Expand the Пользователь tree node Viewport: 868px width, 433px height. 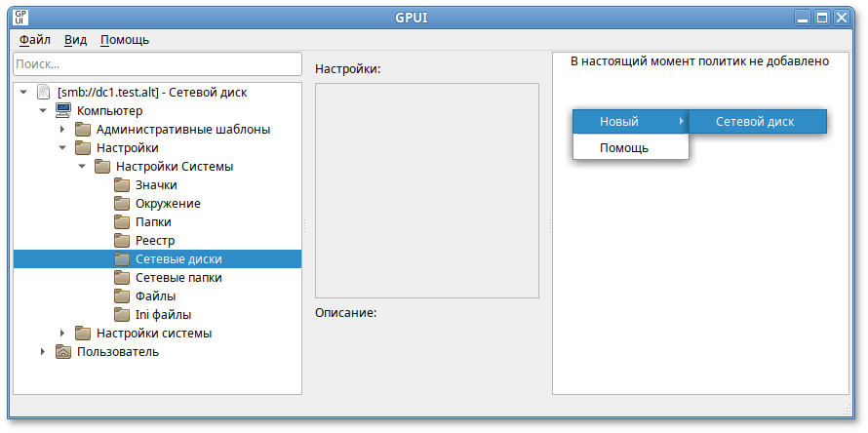(43, 352)
